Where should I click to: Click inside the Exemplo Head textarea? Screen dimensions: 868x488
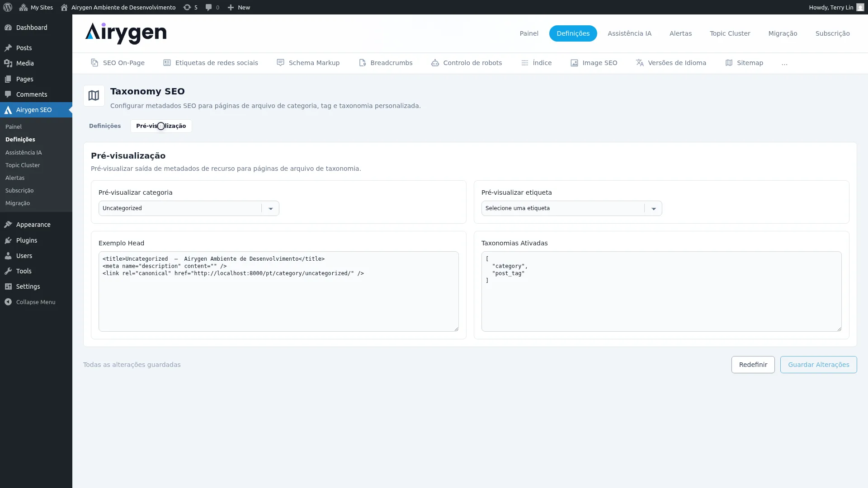(x=278, y=291)
